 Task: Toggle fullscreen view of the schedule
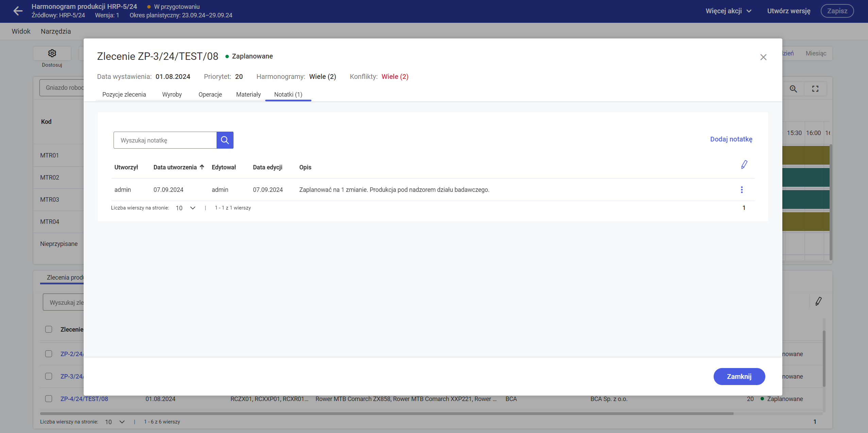(815, 89)
